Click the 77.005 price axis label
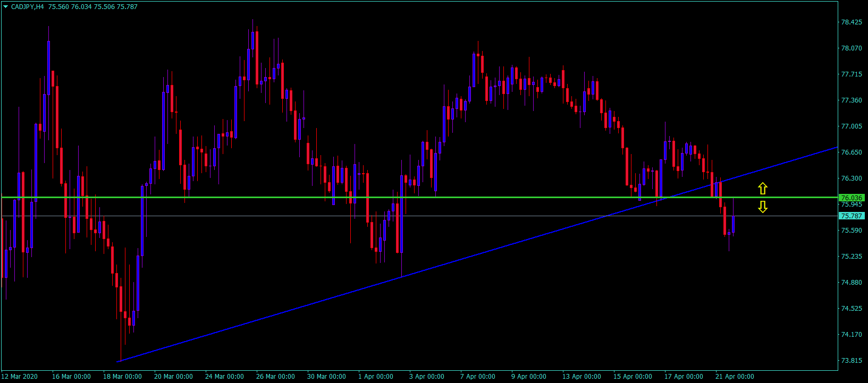This screenshot has height=383, width=868. point(852,126)
